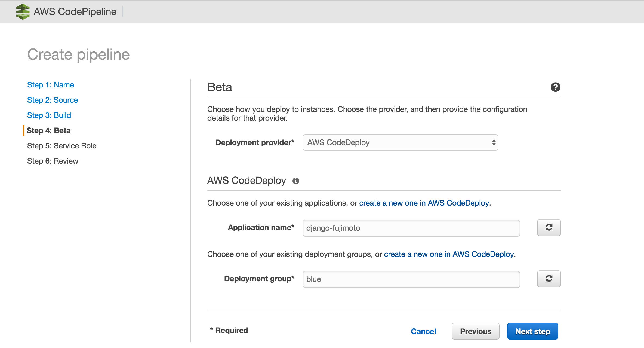Select the Deployment group field showing blue
This screenshot has height=348, width=644.
click(411, 279)
